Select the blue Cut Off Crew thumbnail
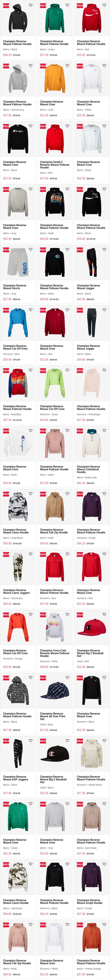Screen dimensions: 110x980 [x=18, y=324]
